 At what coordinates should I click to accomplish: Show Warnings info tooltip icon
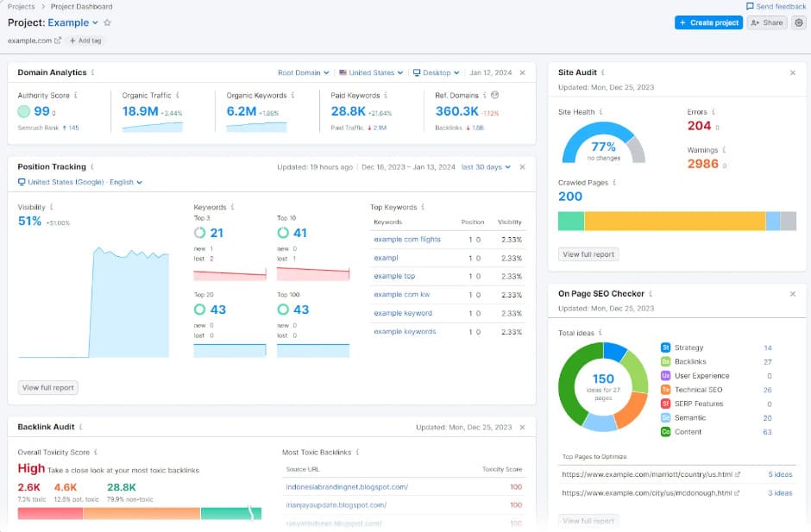click(724, 150)
